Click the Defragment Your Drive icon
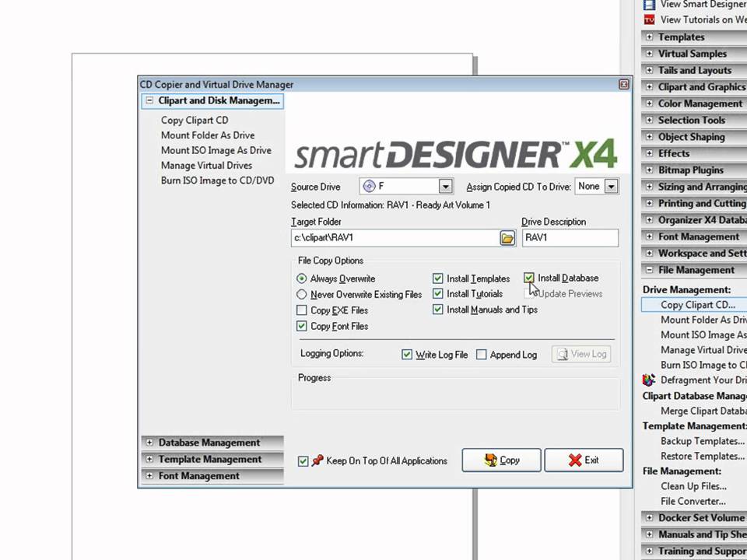Screen dimensions: 747x560 point(649,380)
